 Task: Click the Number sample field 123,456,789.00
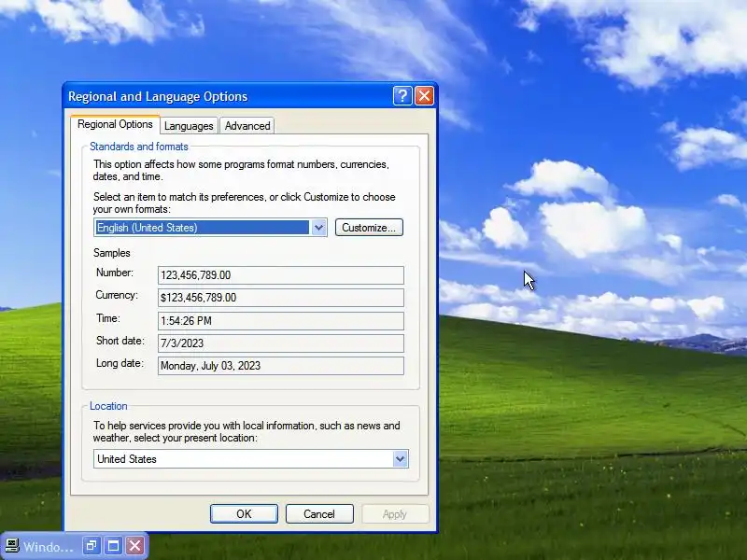(x=281, y=275)
